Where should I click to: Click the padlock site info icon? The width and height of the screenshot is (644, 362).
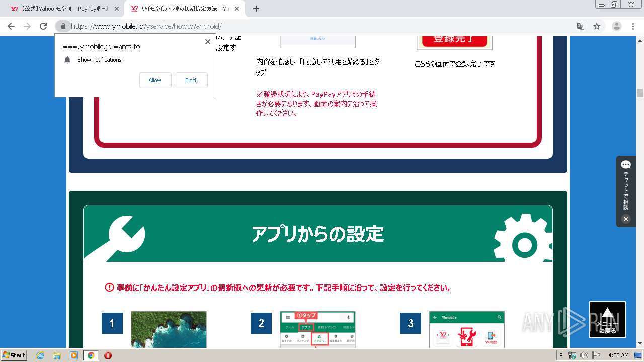[63, 26]
